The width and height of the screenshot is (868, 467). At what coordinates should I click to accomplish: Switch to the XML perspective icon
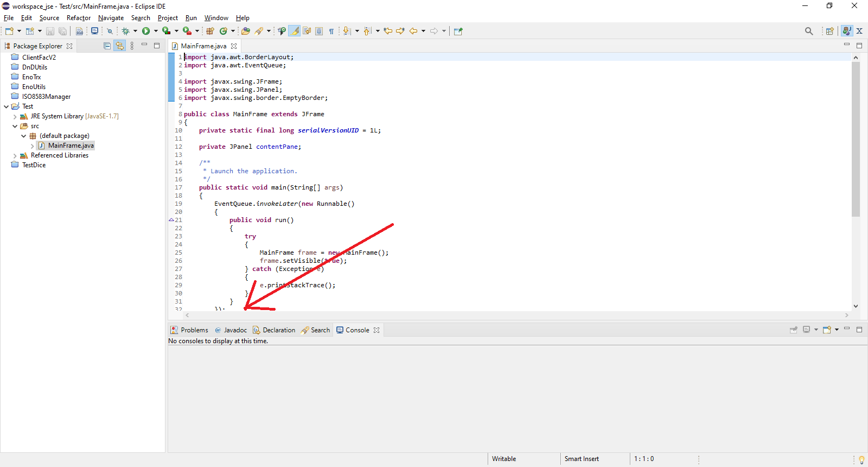pyautogui.click(x=859, y=31)
